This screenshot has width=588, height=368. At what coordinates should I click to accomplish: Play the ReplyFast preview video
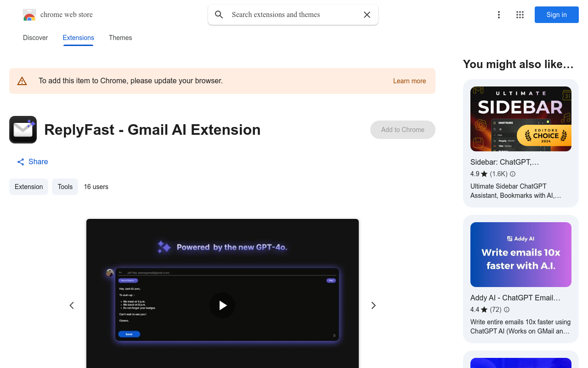coord(222,305)
